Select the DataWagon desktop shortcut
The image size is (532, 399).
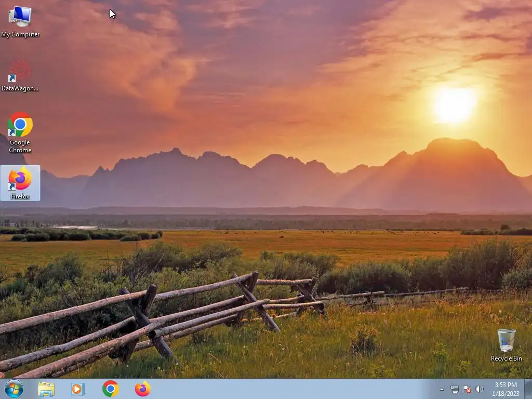click(x=20, y=76)
